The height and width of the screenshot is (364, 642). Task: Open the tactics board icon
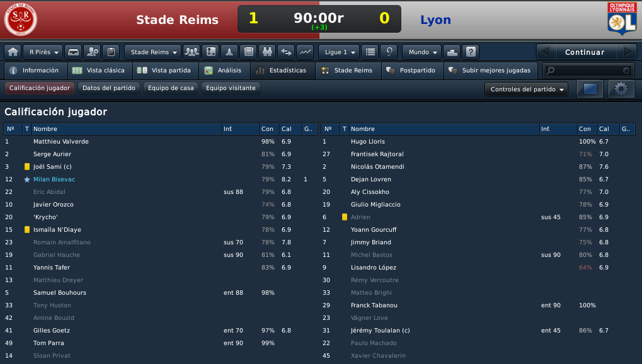[210, 52]
